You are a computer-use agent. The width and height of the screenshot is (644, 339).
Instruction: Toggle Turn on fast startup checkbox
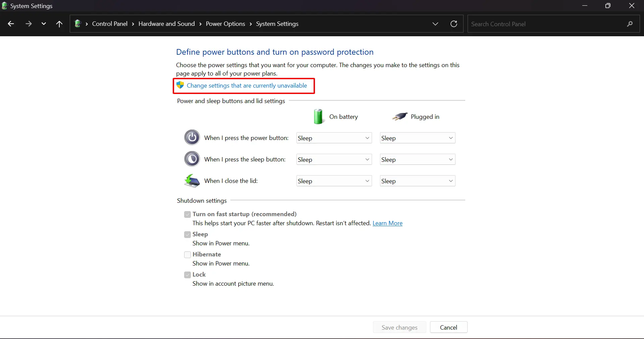point(187,214)
